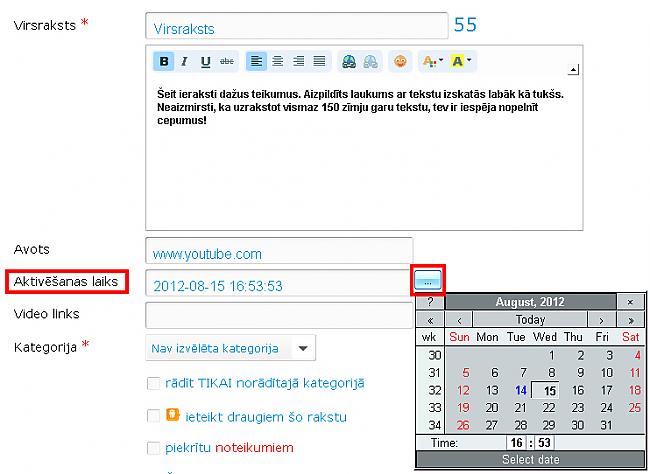Click the Wed column header in calendar
This screenshot has width=650, height=474.
(x=545, y=337)
